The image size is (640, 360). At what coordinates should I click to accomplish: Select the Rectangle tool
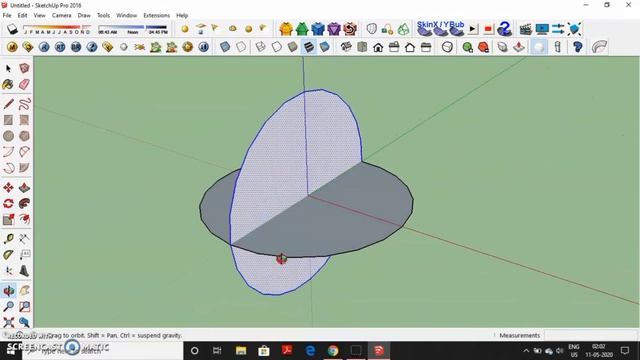pos(8,120)
